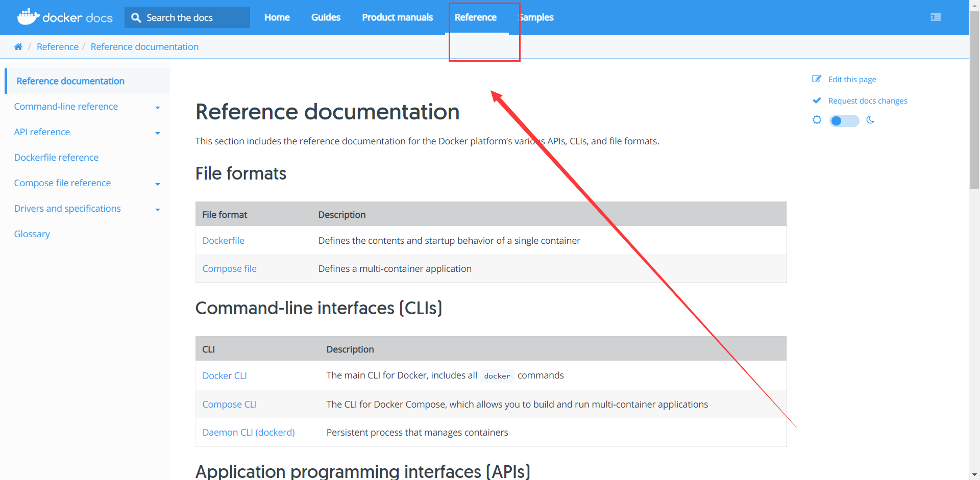Click Reference documentation breadcrumb link

point(144,47)
